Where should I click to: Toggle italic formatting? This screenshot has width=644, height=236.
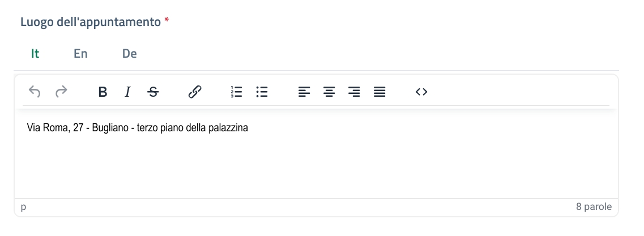[x=127, y=92]
